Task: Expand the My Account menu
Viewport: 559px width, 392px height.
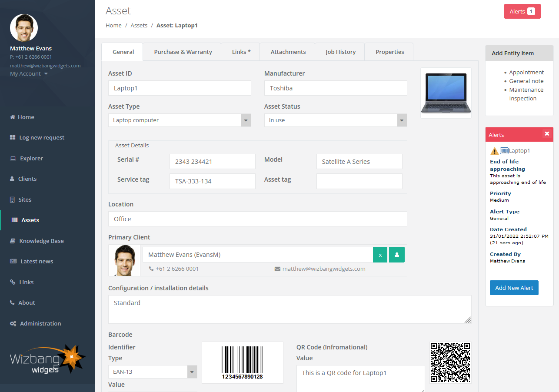Action: click(x=29, y=74)
